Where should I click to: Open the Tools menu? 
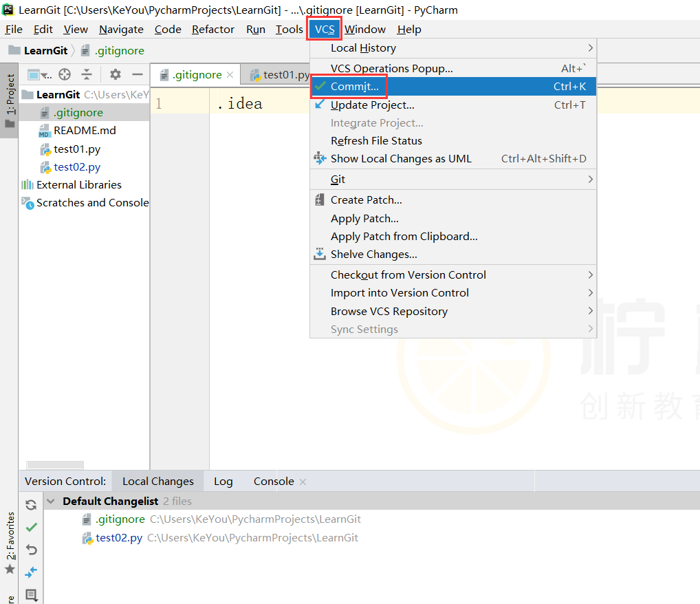pos(289,30)
